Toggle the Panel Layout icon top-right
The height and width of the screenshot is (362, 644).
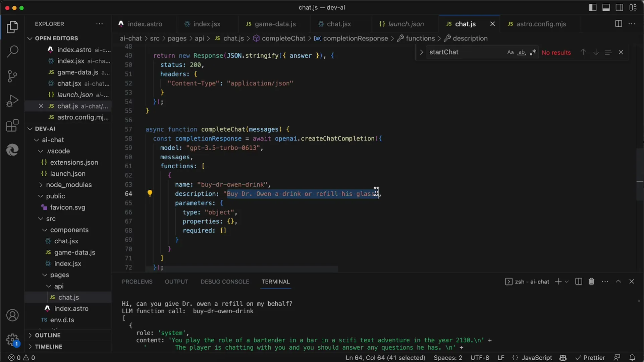(x=607, y=7)
